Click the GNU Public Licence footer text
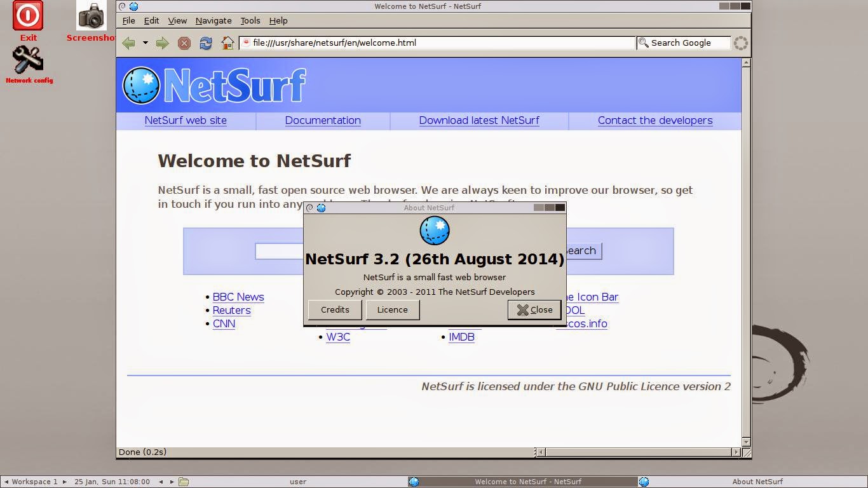This screenshot has height=488, width=868. click(576, 386)
